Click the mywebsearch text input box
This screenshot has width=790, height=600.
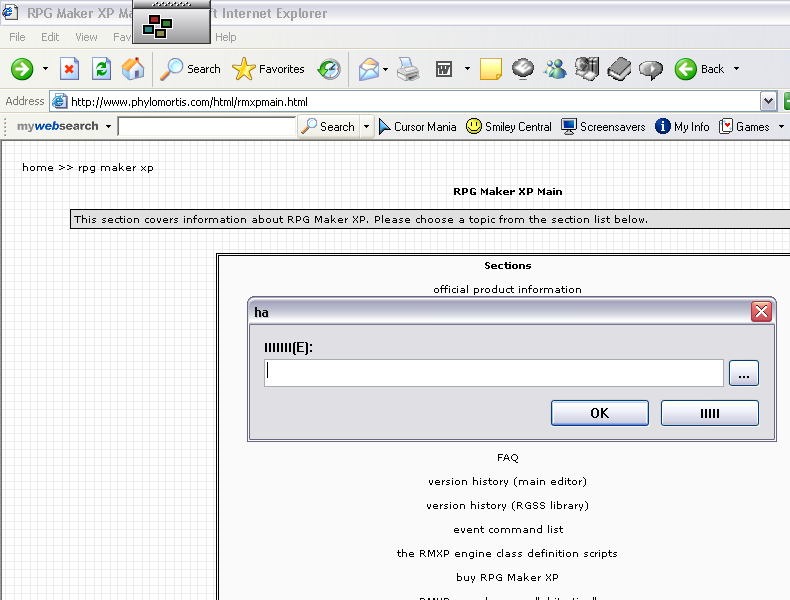207,126
